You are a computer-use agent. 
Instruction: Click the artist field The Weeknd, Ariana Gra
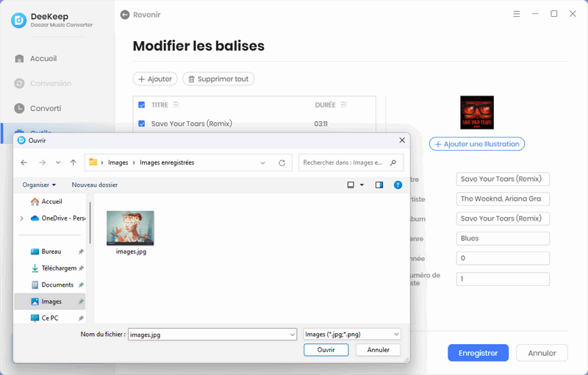[503, 199]
